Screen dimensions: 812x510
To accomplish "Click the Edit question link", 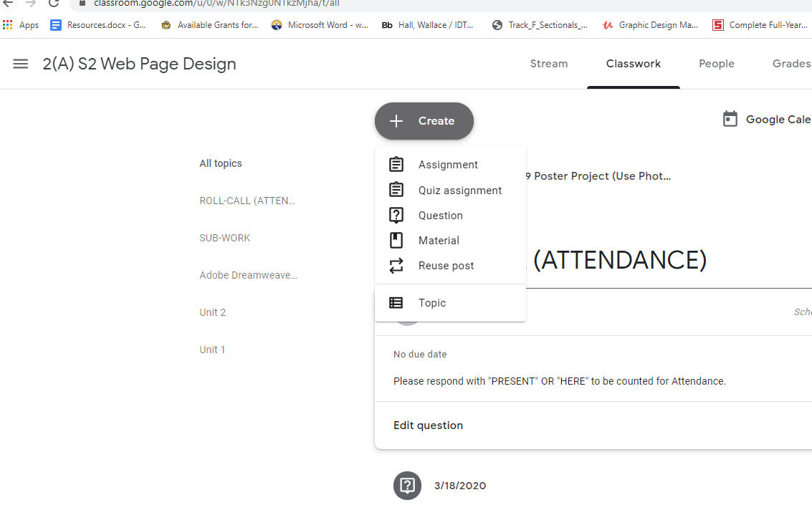I will (x=428, y=425).
